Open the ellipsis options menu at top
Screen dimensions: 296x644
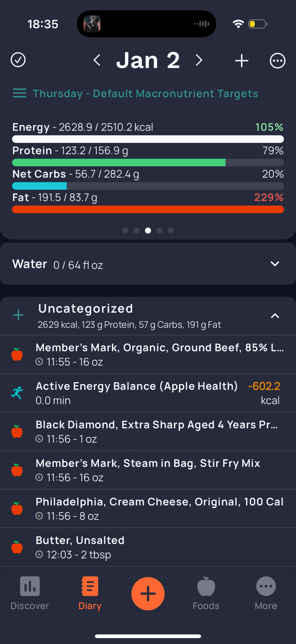click(x=277, y=60)
